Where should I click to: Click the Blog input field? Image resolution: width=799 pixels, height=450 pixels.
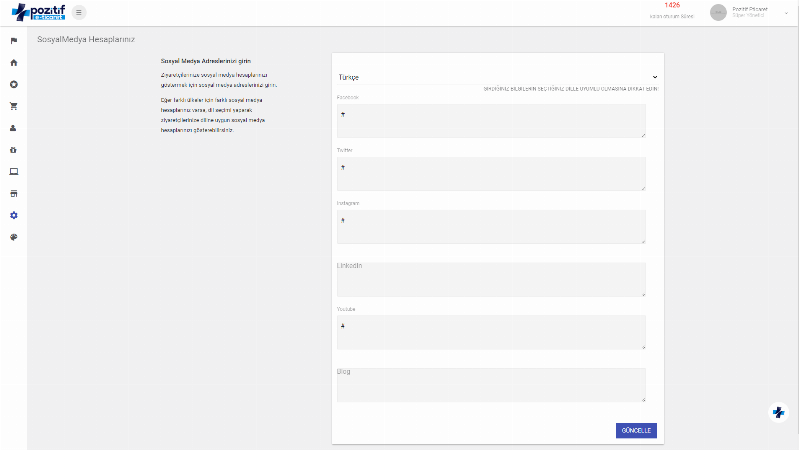point(491,385)
